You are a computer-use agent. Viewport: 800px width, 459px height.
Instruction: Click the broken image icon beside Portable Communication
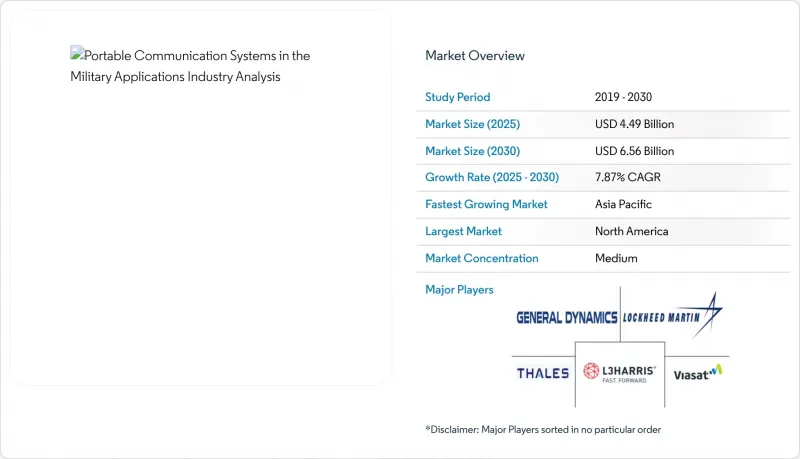point(77,53)
